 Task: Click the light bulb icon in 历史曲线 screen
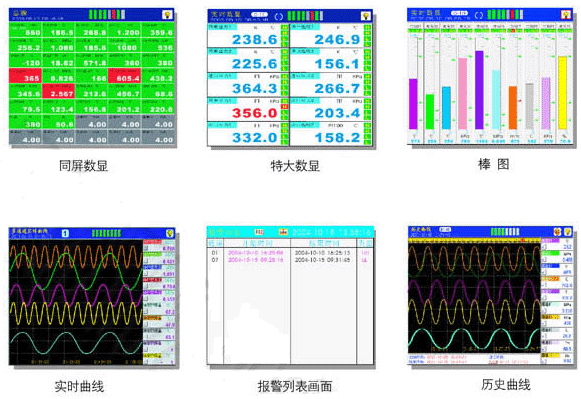coord(568,232)
